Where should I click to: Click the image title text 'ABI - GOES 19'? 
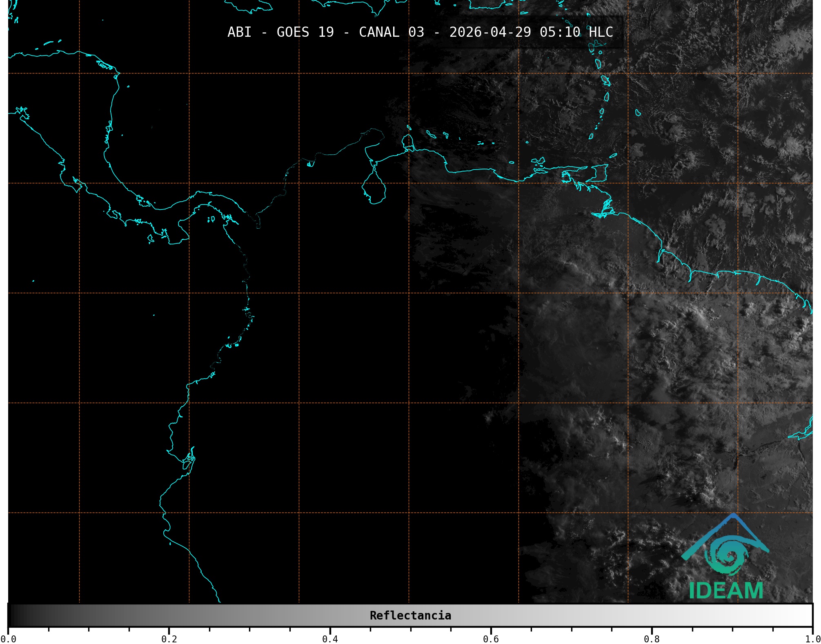coord(280,32)
